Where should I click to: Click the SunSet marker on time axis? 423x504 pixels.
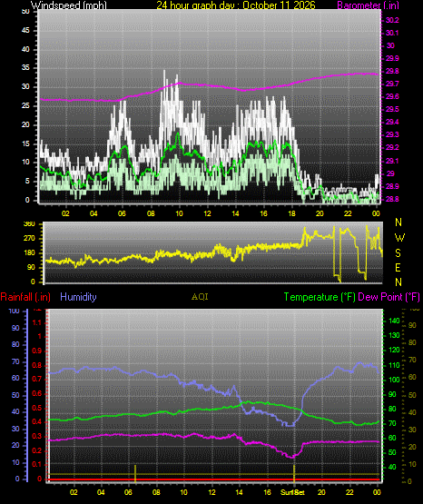click(x=292, y=492)
